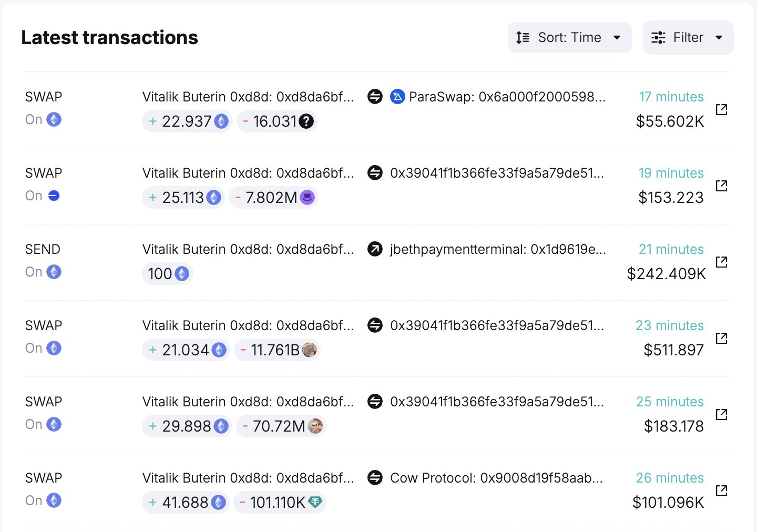Click the swap icon beside Cow Protocol address
The image size is (757, 532).
(375, 478)
